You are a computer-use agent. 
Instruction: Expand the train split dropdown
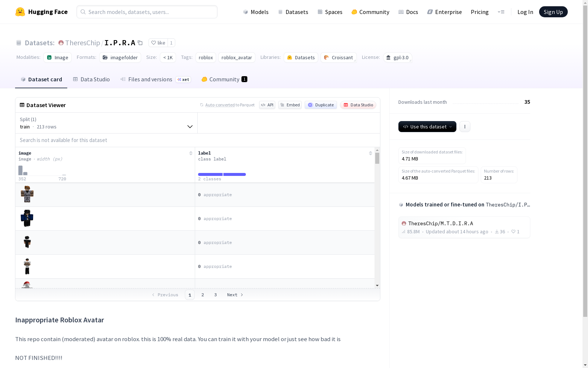107,123
